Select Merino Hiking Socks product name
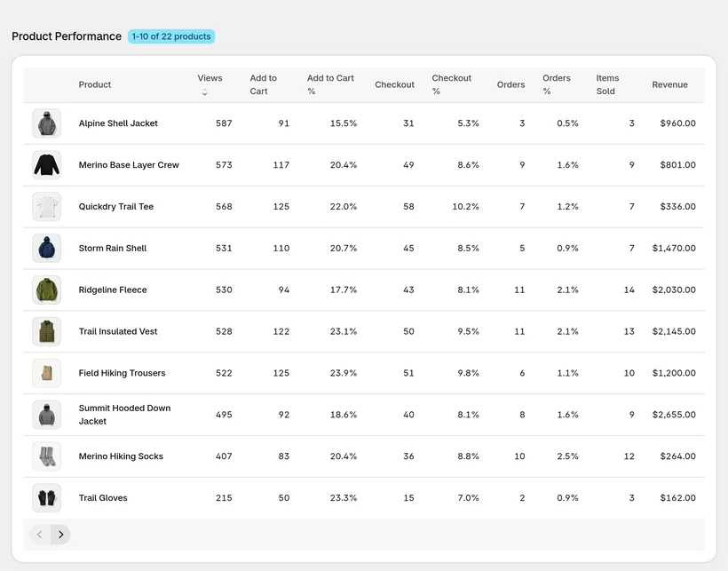Screen dimensions: 728x571 pos(121,456)
